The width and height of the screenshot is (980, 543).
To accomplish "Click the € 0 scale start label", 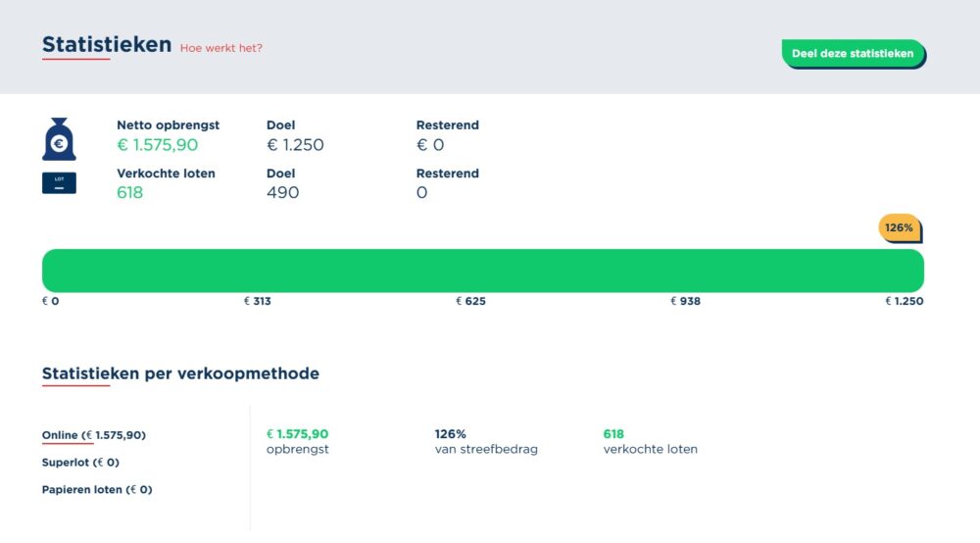I will pyautogui.click(x=51, y=301).
